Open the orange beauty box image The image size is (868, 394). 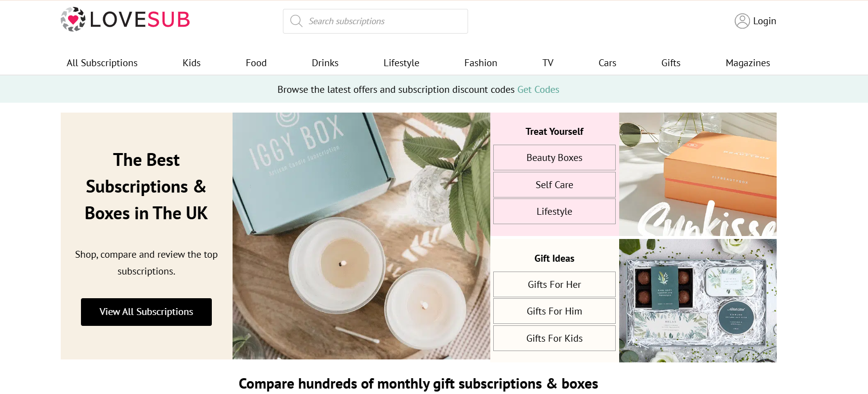coord(698,174)
